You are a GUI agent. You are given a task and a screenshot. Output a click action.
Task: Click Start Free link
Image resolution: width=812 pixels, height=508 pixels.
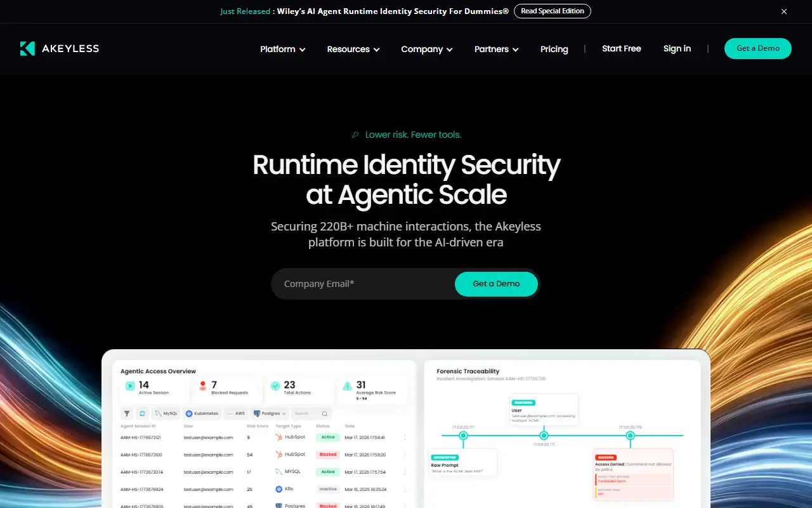(x=622, y=48)
